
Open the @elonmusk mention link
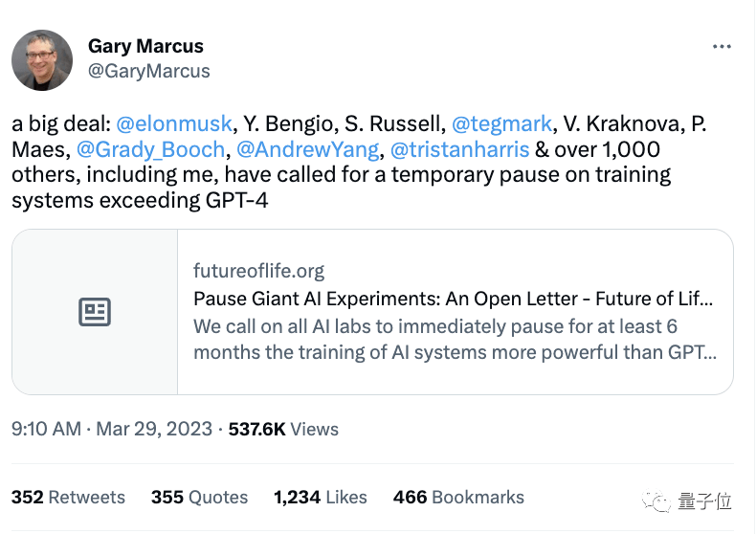coord(174,123)
